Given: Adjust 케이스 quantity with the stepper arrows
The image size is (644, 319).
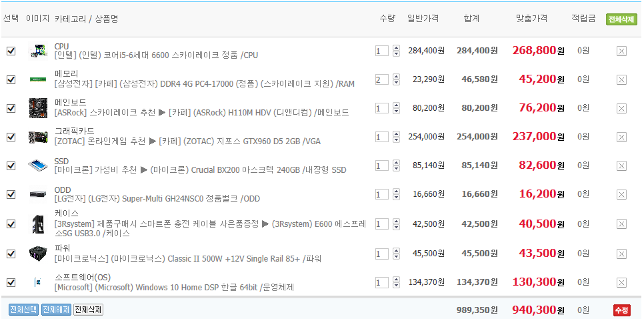Looking at the screenshot, I should click(x=396, y=224).
